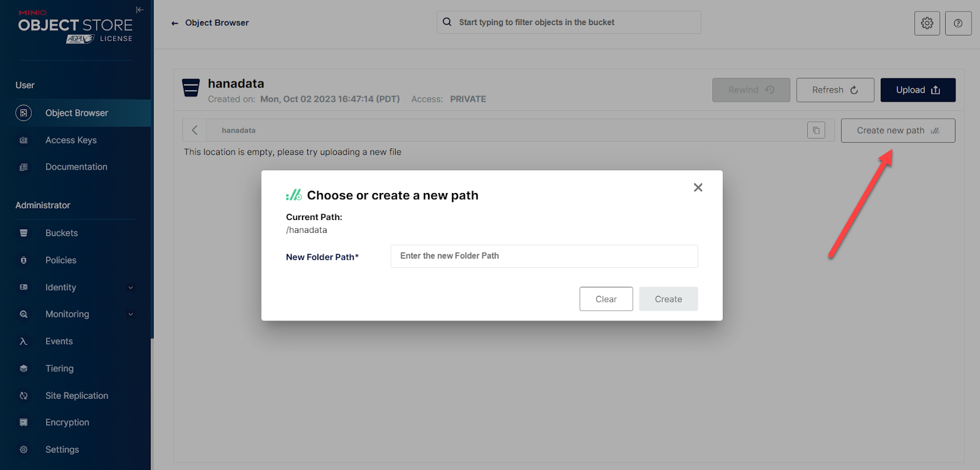Click the back arrow beside Object Browser
The image size is (980, 470).
175,23
